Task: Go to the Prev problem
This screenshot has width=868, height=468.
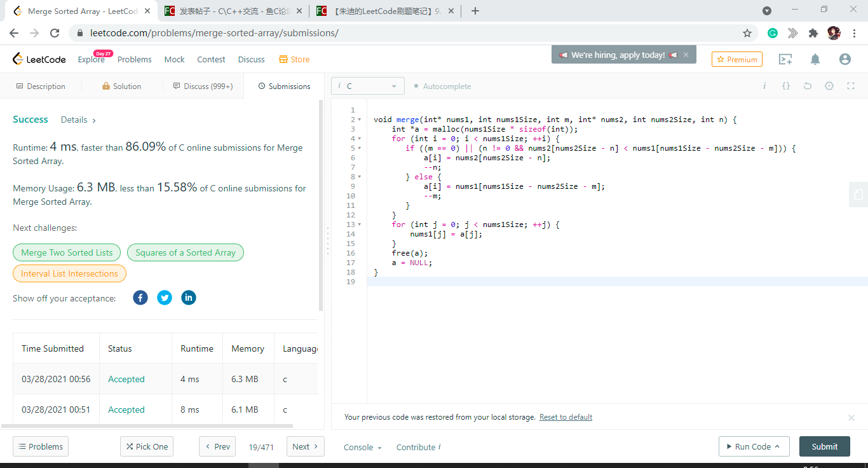Action: [217, 446]
